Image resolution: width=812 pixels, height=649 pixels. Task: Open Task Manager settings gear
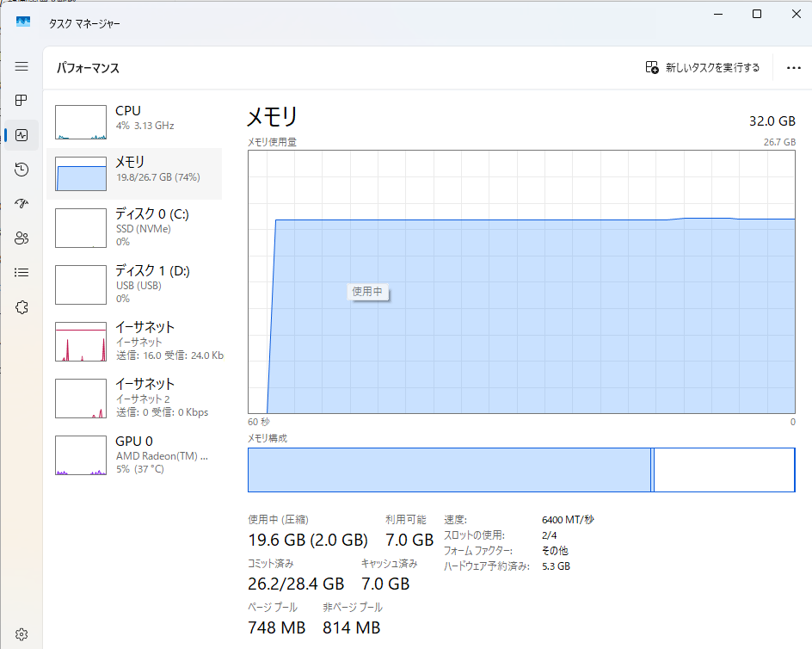click(x=22, y=634)
